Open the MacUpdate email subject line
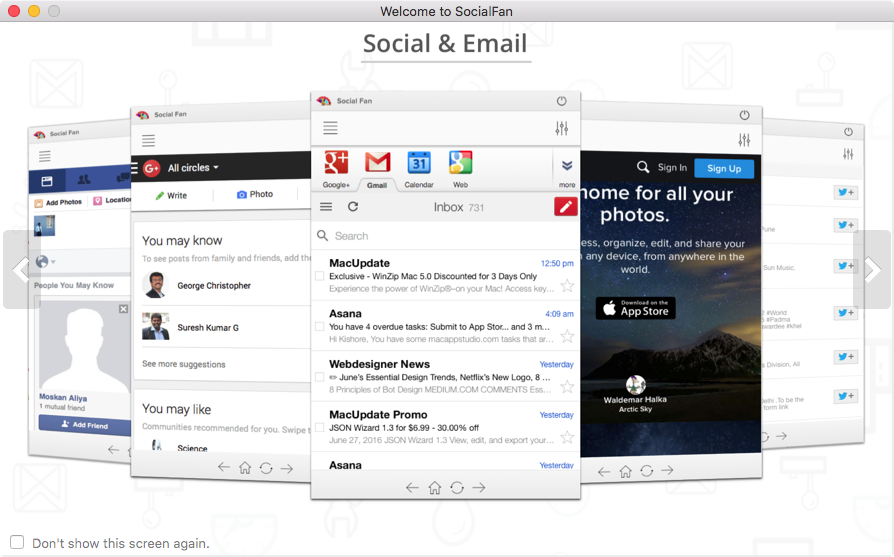894x557 pixels. [x=433, y=276]
